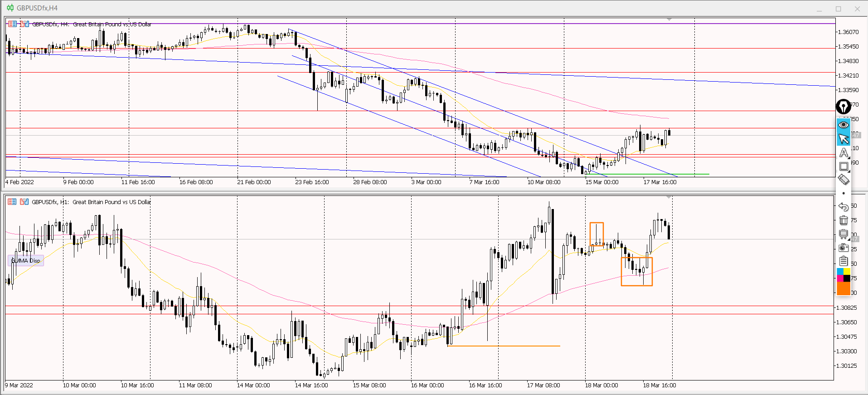Click the 1.36070 price label
This screenshot has width=868, height=395.
[849, 32]
